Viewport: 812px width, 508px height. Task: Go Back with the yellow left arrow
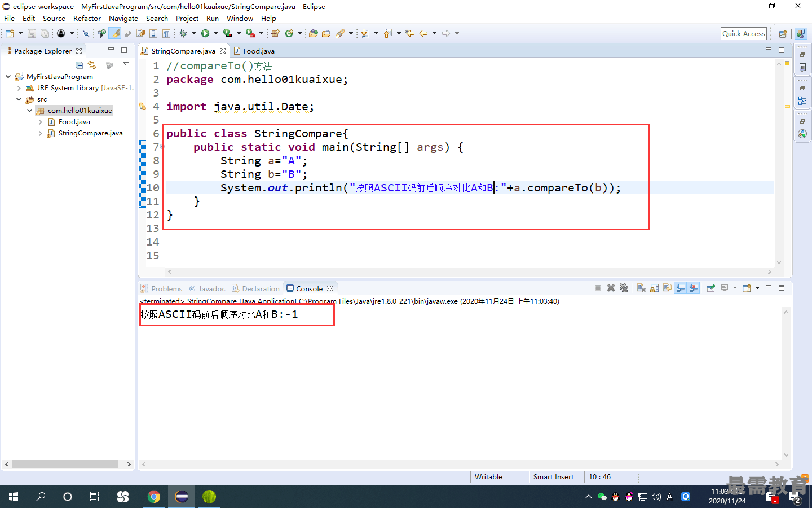coord(424,33)
